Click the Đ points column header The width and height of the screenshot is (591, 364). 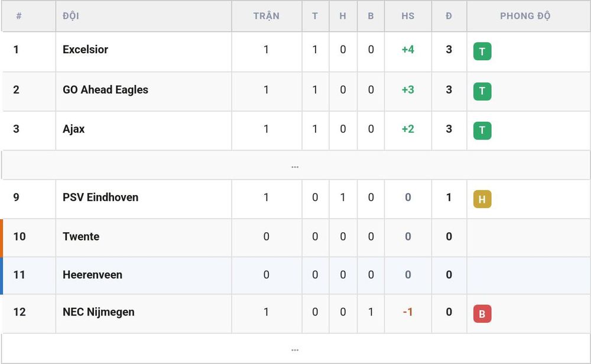(449, 16)
